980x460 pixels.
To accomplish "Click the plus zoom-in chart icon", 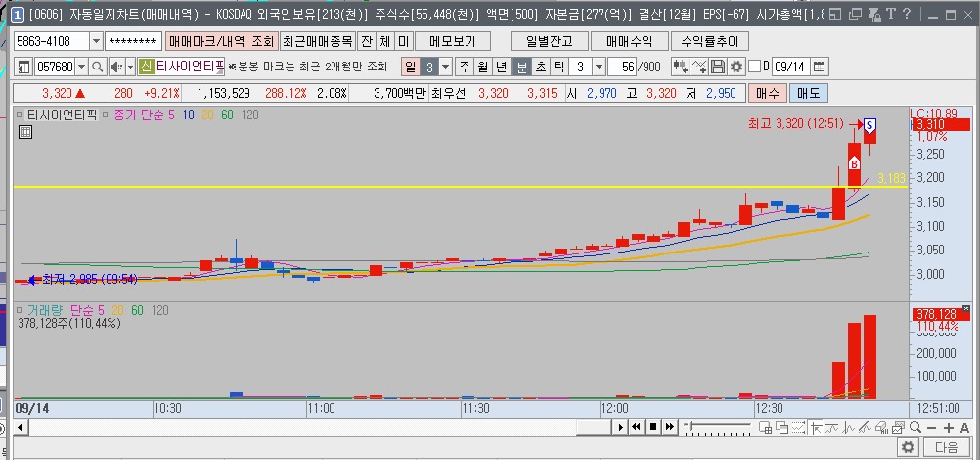I will (x=948, y=428).
